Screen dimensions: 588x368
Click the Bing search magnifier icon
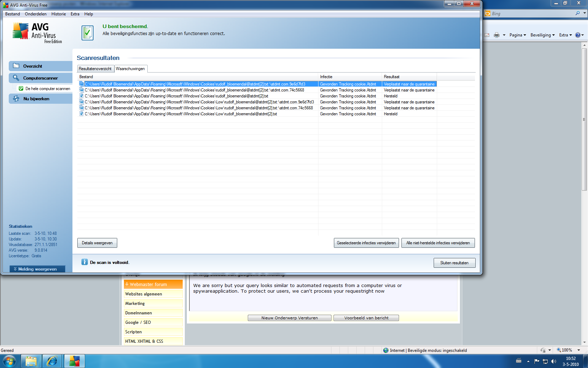(x=577, y=13)
